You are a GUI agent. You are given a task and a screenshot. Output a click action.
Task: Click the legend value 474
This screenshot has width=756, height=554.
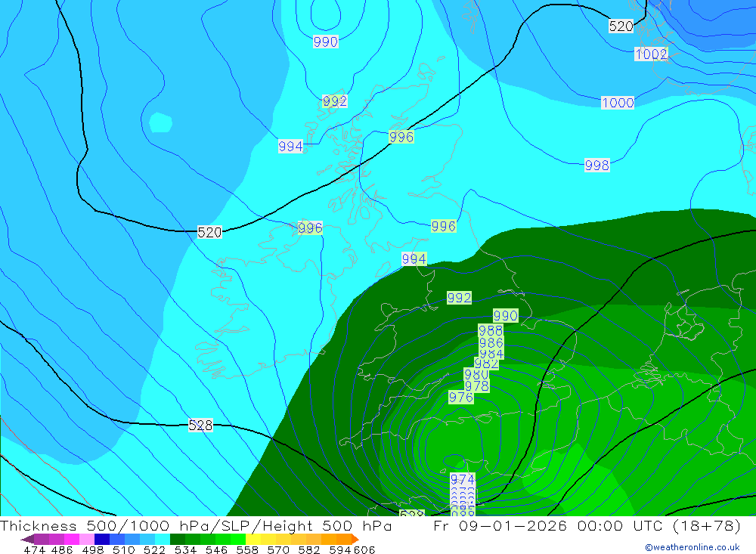coord(34,549)
